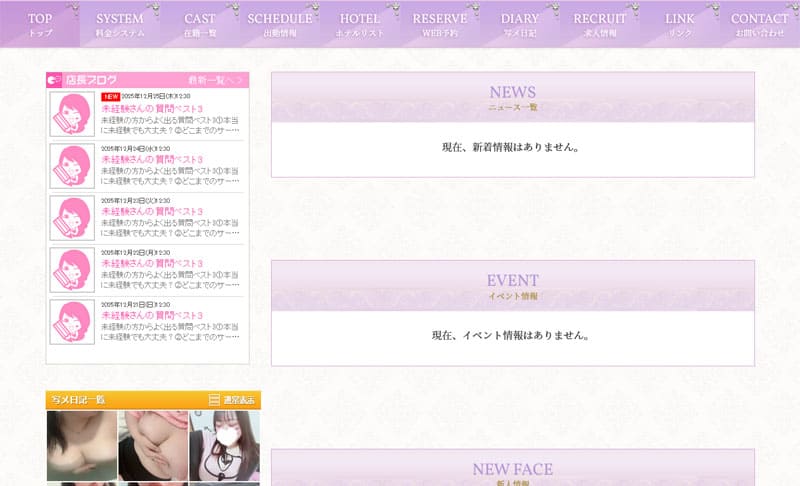Open the HOTEL ホテルリスト page
800x486 pixels.
(360, 24)
